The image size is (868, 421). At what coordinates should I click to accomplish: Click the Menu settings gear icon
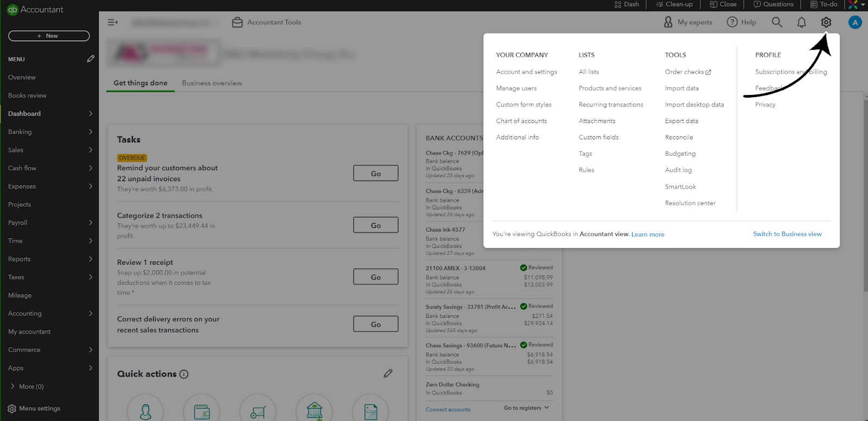(x=12, y=409)
